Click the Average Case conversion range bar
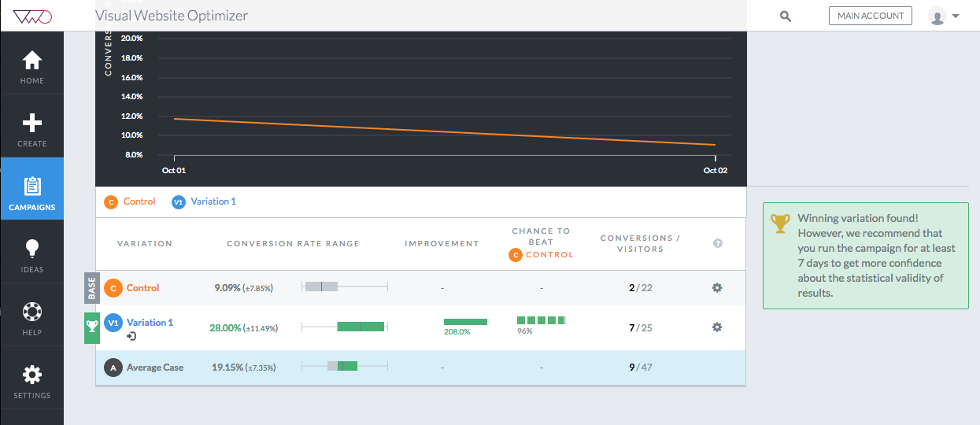This screenshot has width=980, height=425. (345, 365)
